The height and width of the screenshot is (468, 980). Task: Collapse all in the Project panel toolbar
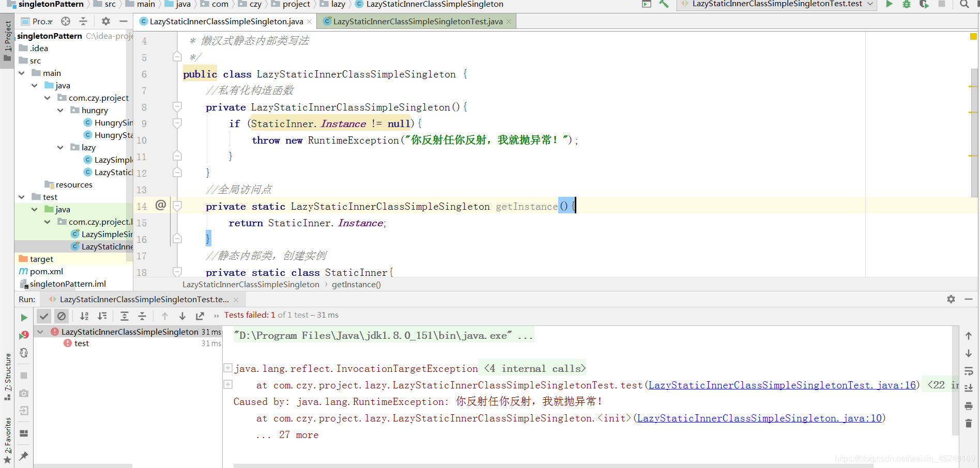[x=83, y=21]
